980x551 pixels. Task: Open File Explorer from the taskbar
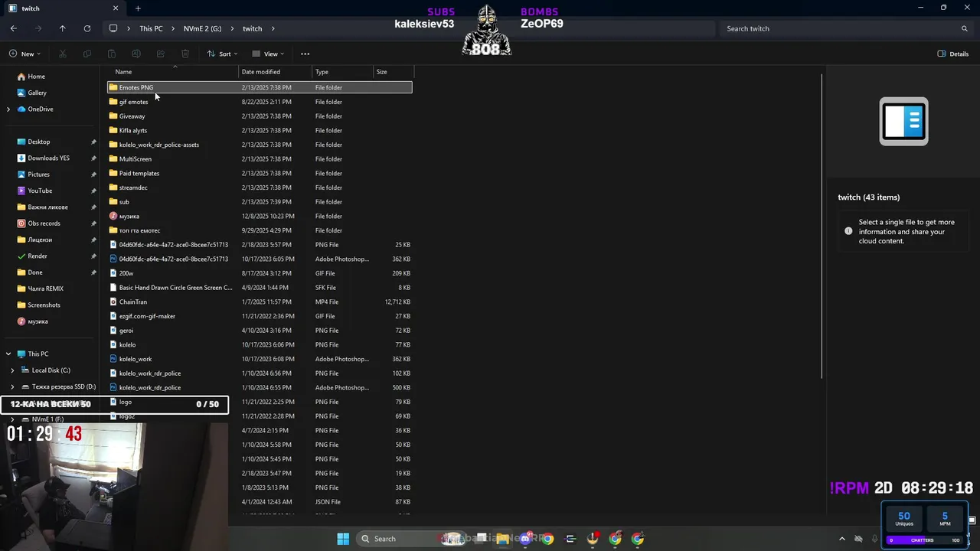502,539
